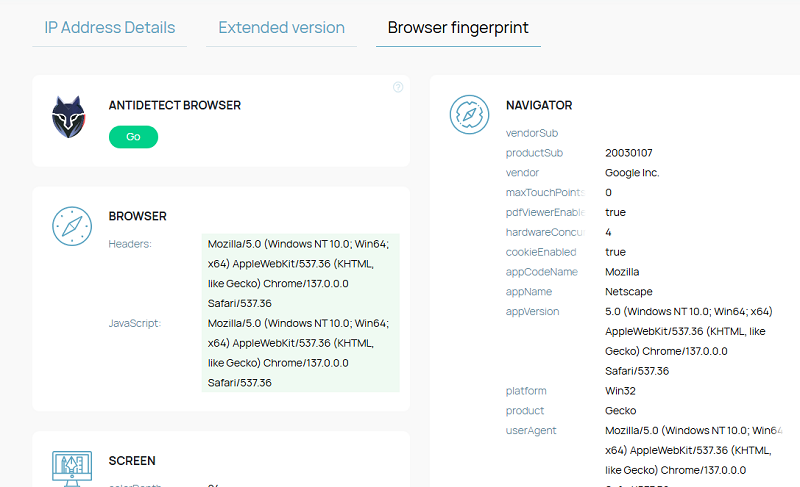The image size is (800, 487).
Task: Click the userAgent value text
Action: (693, 455)
